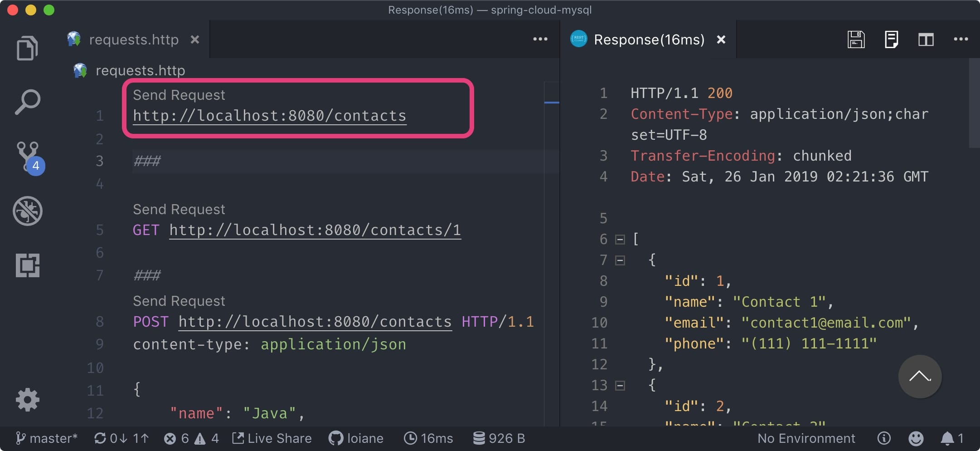The width and height of the screenshot is (980, 451).
Task: Click No Environment in the status bar
Action: (806, 438)
